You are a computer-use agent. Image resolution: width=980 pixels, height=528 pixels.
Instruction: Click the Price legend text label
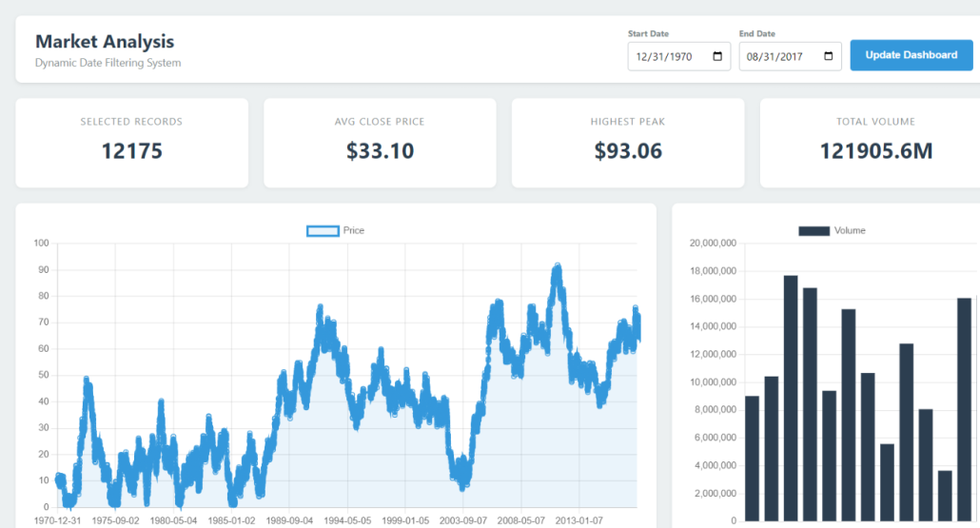point(354,231)
